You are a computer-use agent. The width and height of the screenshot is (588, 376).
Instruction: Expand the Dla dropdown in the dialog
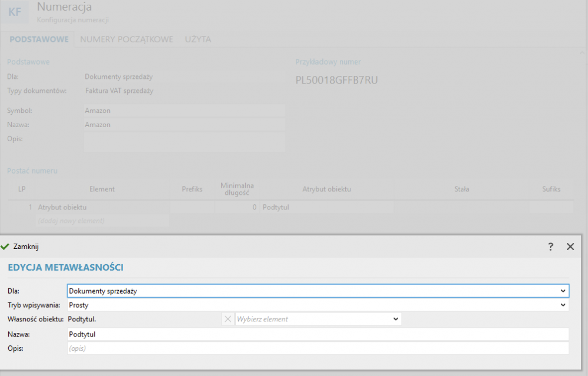pyautogui.click(x=564, y=291)
